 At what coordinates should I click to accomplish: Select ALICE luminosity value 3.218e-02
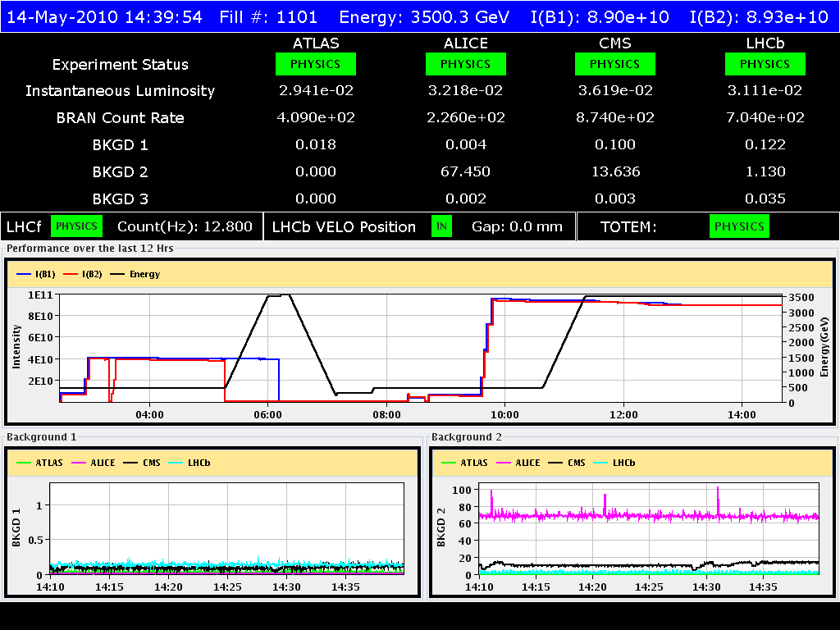(466, 90)
